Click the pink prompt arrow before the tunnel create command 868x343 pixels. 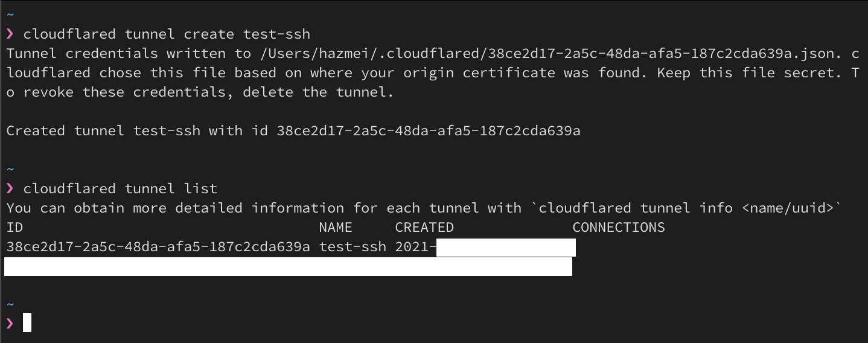tap(10, 34)
